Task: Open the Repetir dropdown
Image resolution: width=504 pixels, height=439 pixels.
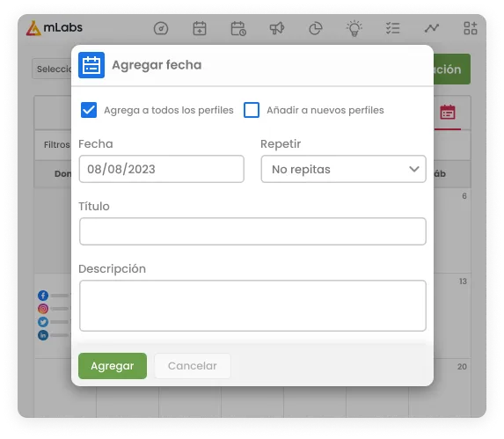Action: (344, 169)
